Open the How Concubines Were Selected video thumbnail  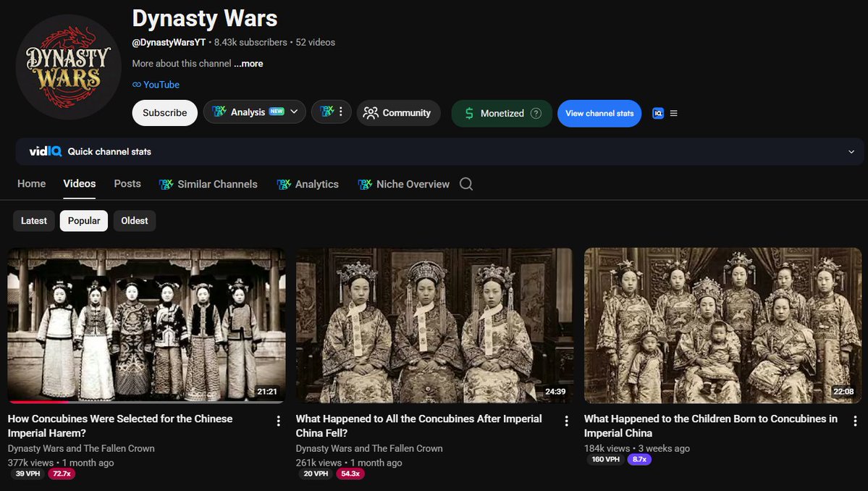[x=146, y=325]
